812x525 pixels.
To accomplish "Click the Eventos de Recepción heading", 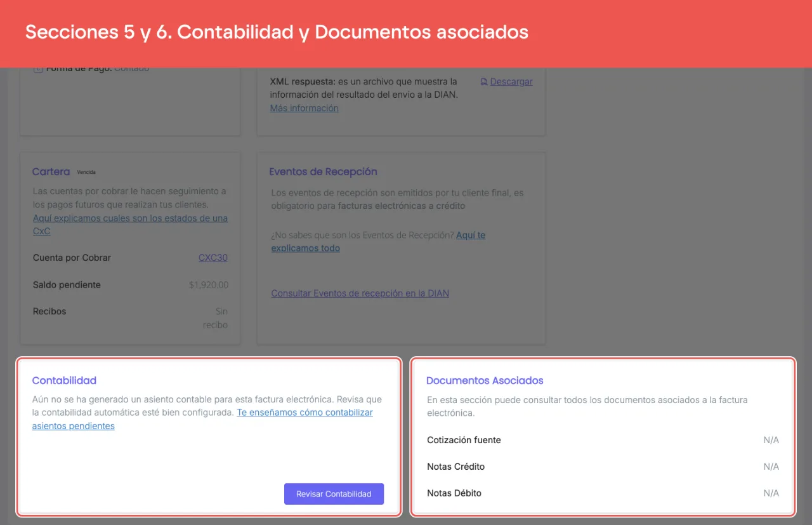I will 323,171.
